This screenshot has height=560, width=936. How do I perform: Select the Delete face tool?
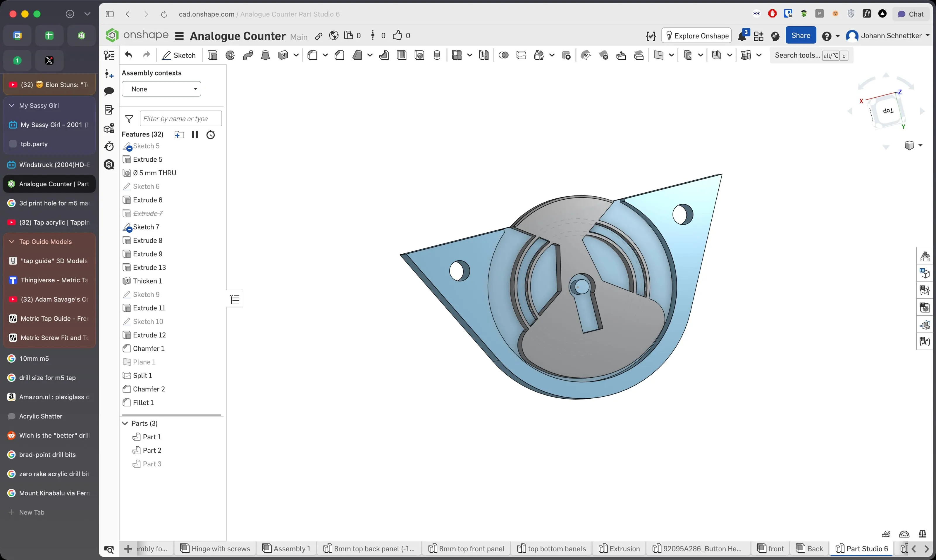pyautogui.click(x=603, y=56)
